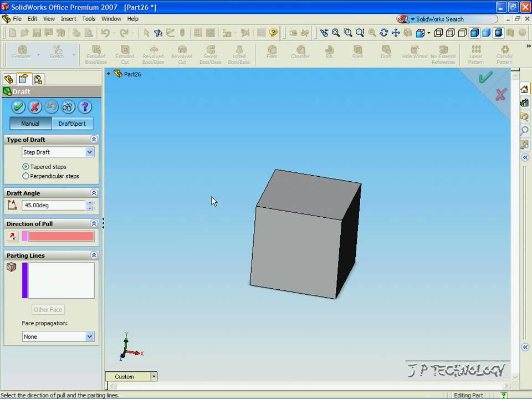This screenshot has width=532, height=399.
Task: Switch to the ConfigurationManager tab
Action: [38, 79]
